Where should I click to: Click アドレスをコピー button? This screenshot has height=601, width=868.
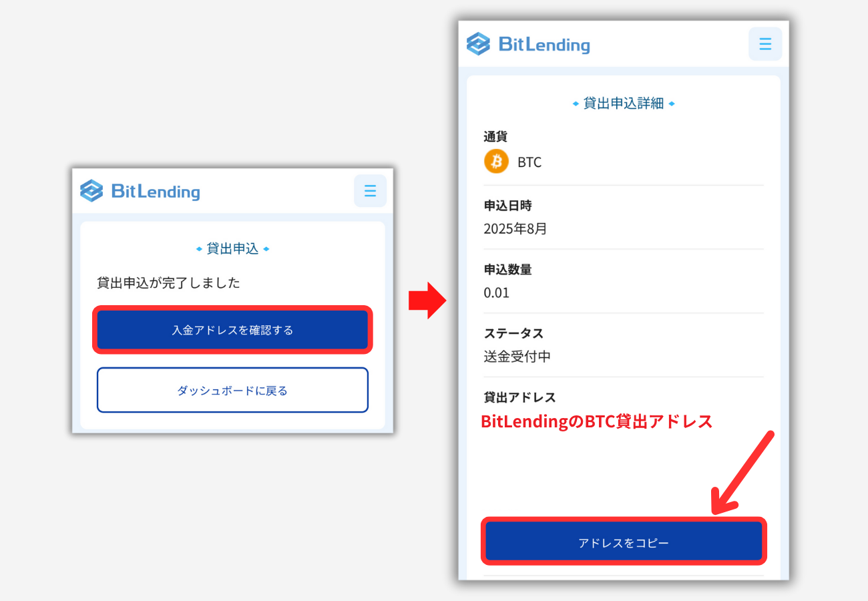(624, 542)
